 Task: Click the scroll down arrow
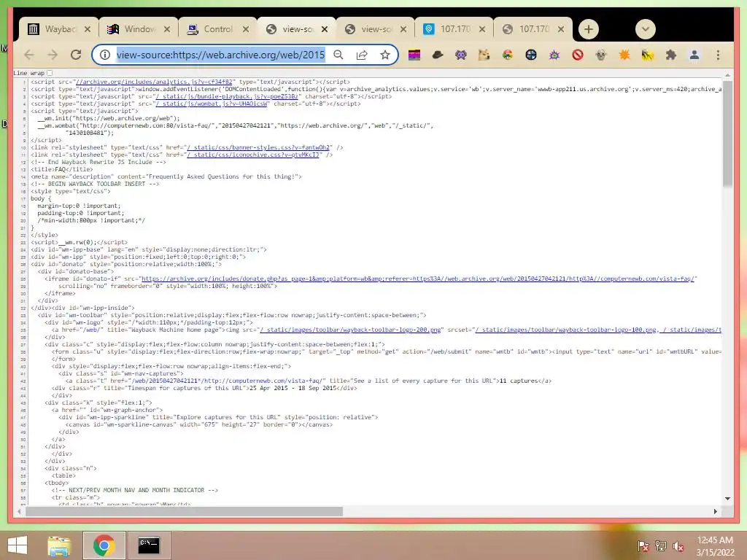(x=727, y=499)
